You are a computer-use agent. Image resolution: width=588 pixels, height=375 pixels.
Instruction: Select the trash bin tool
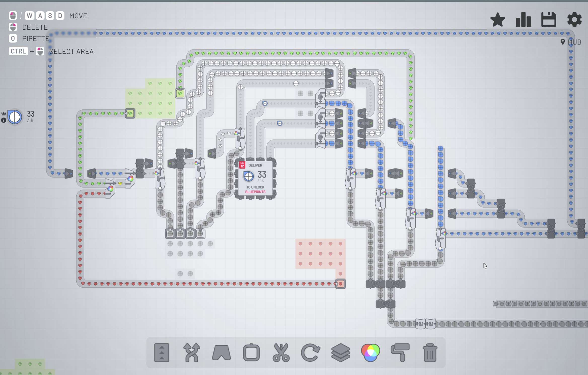pyautogui.click(x=430, y=352)
